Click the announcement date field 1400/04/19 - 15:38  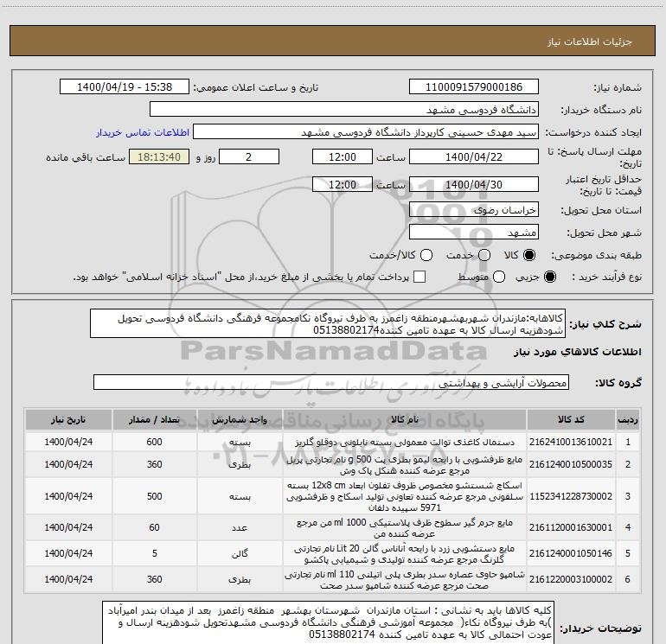[125, 86]
